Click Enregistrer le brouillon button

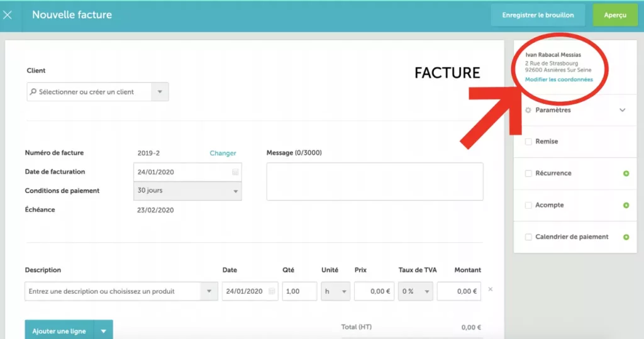(538, 15)
